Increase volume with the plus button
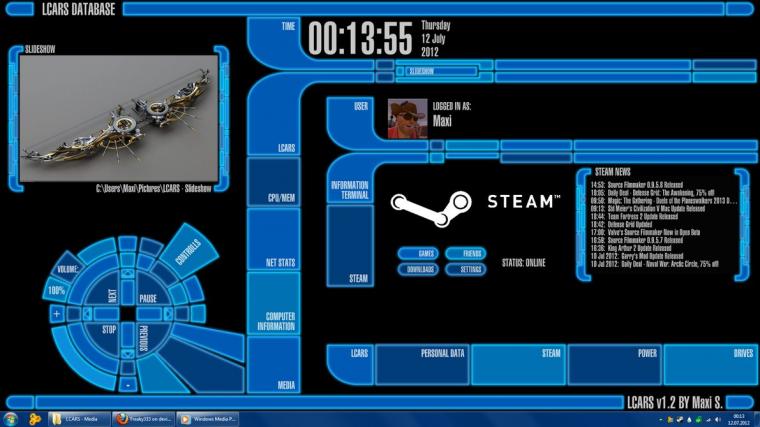Viewport: 760px width, 427px height. tap(57, 314)
